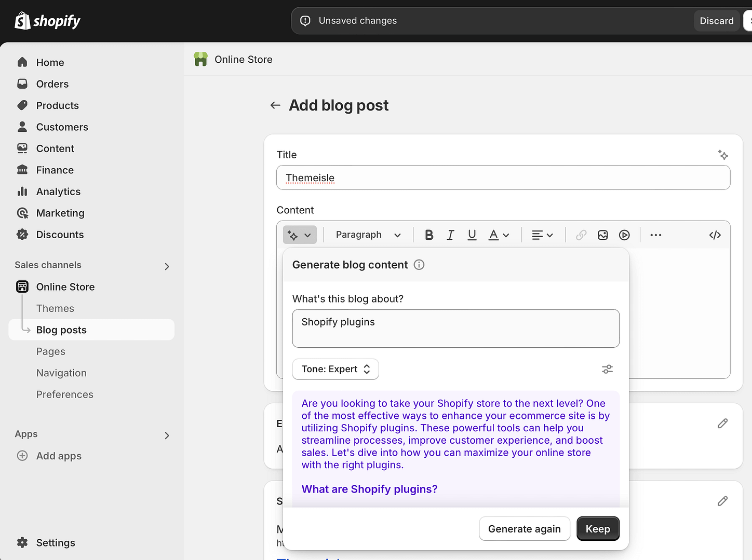Screen dimensions: 752x560
Task: Click the insert link icon
Action: (x=581, y=235)
